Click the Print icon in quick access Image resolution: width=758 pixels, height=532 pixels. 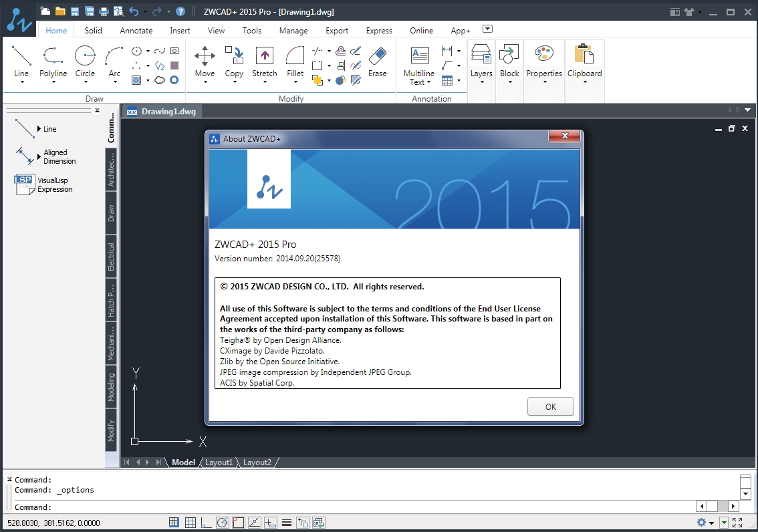tap(104, 11)
